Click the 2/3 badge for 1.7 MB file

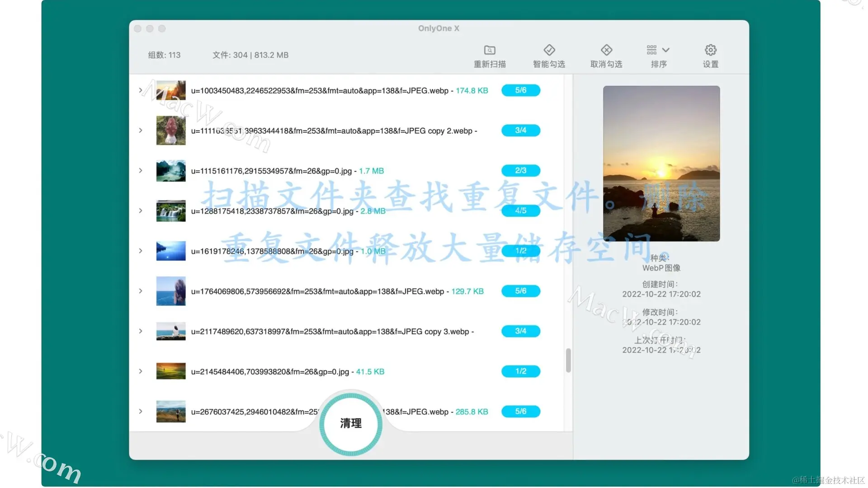520,171
